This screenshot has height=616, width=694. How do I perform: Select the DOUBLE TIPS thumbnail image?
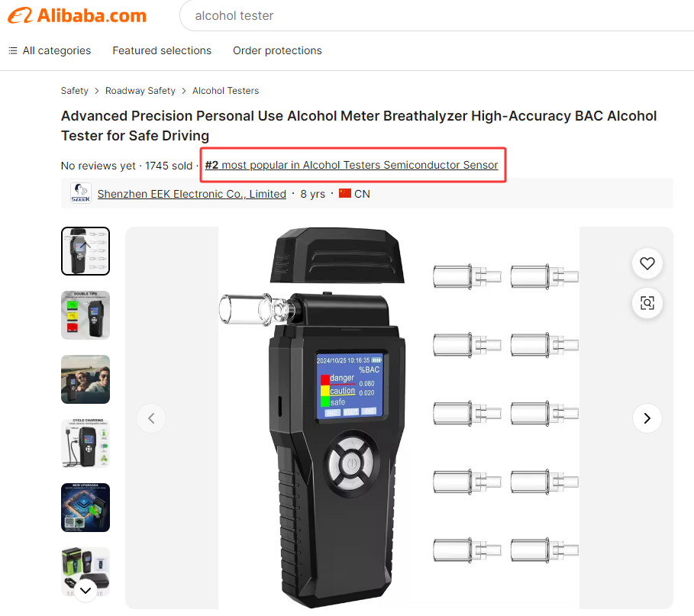point(86,315)
